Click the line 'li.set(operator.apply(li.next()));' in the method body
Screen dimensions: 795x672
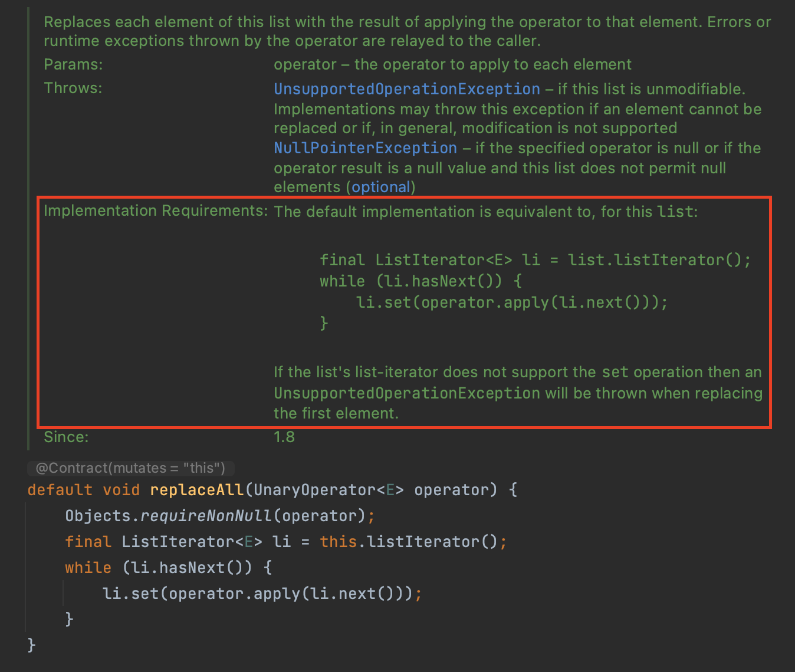(x=262, y=594)
